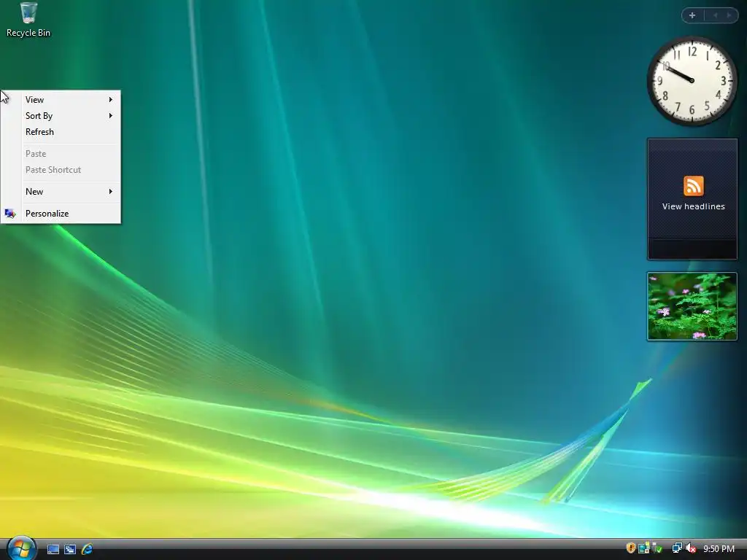Click Show Desktop in Quick Launch
The height and width of the screenshot is (560, 747).
pos(53,549)
